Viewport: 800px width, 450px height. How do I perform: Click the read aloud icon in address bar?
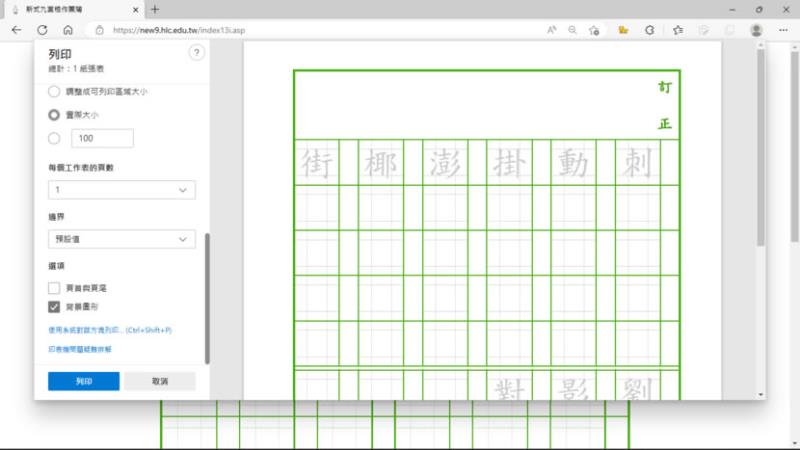click(x=551, y=30)
